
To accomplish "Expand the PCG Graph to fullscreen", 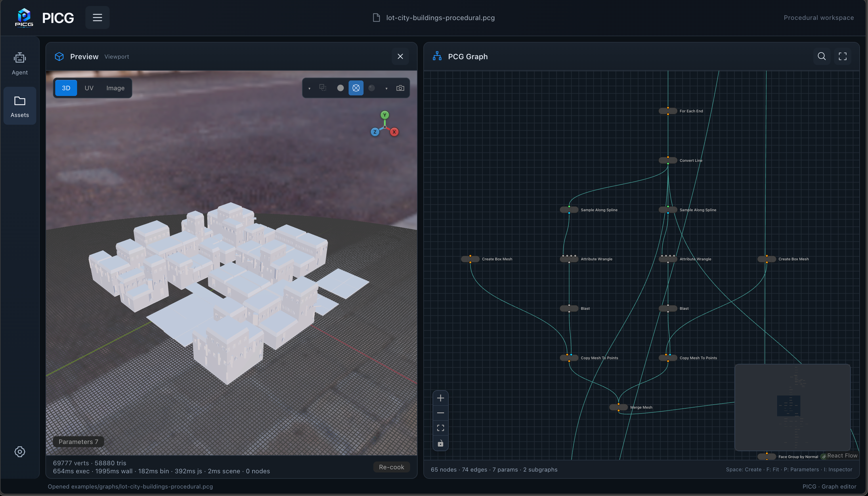I will click(842, 57).
